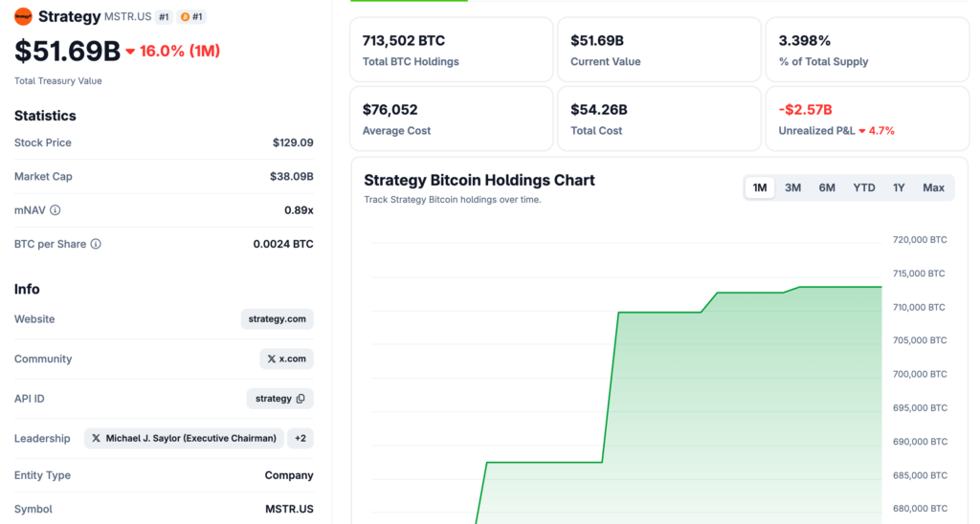980x524 pixels.
Task: Click the mNAV info icon
Action: click(x=56, y=210)
